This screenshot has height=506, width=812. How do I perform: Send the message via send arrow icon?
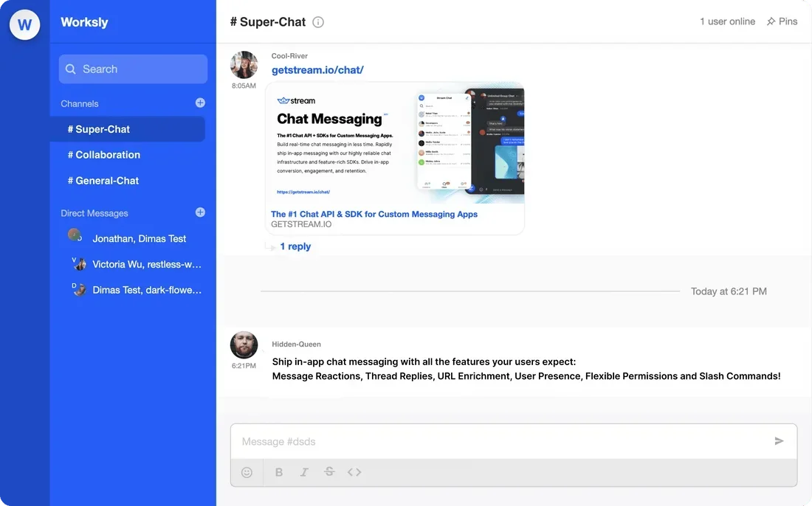pos(779,441)
